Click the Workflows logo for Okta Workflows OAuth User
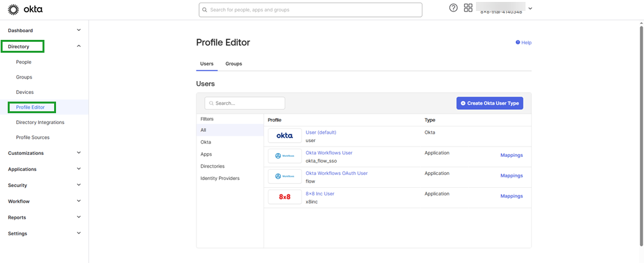 (285, 176)
